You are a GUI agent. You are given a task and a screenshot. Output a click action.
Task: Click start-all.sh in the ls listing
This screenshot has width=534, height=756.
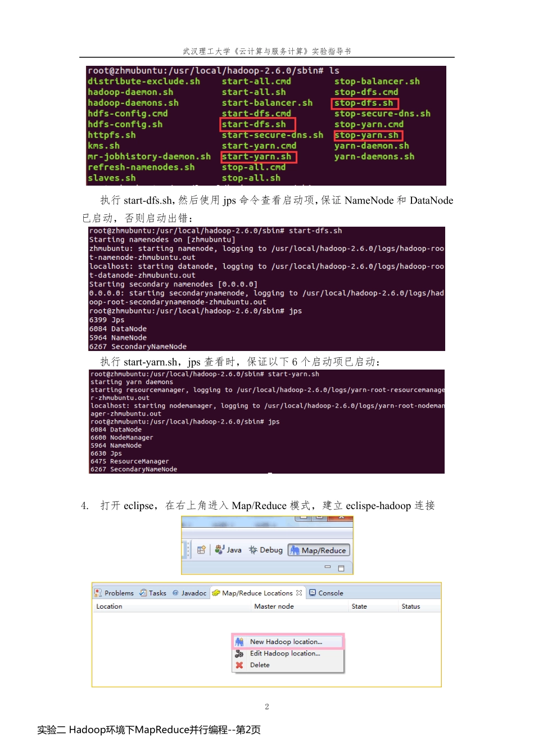click(254, 92)
